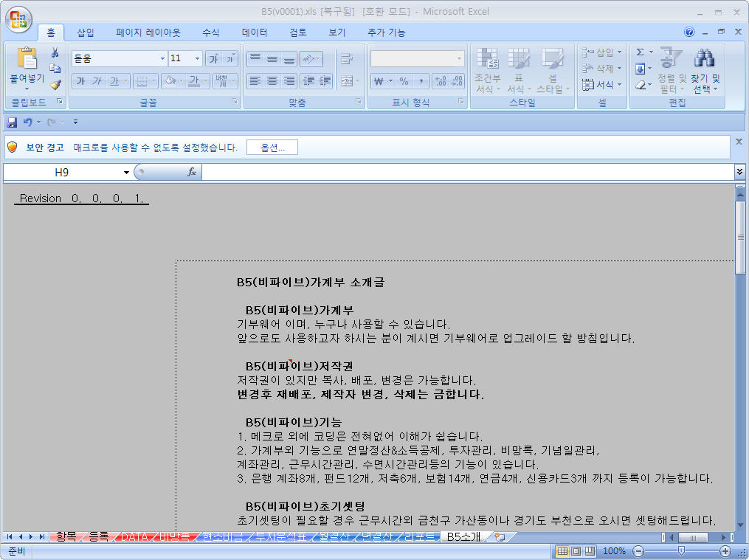Click the Save icon in quick access toolbar
Screen dimensions: 749x560
(x=12, y=122)
